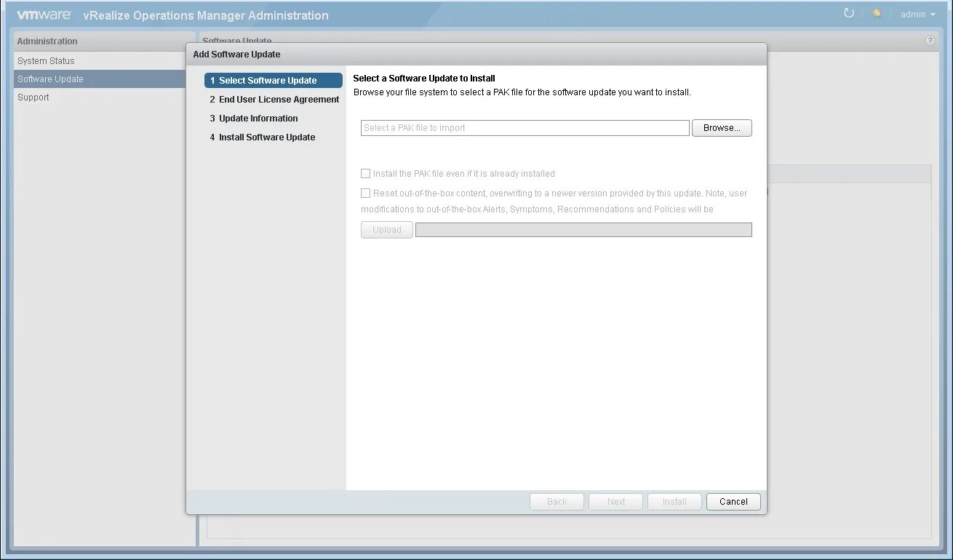Open the admin user dropdown

[x=918, y=15]
